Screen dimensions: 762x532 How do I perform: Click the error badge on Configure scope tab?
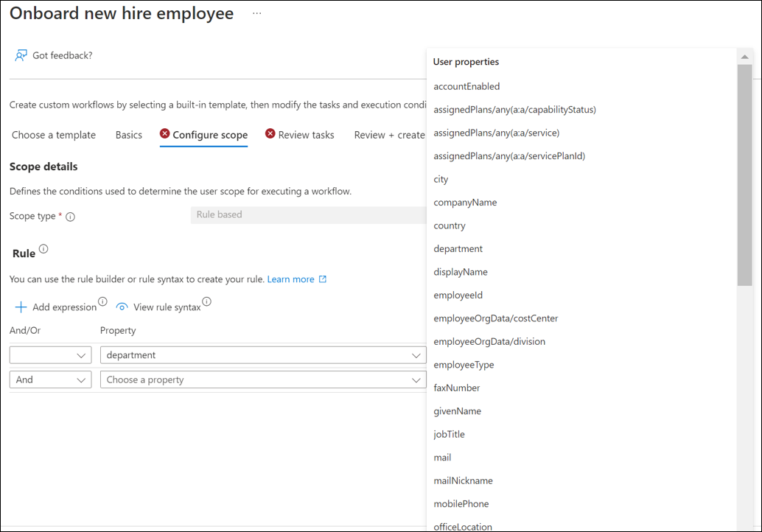point(164,135)
